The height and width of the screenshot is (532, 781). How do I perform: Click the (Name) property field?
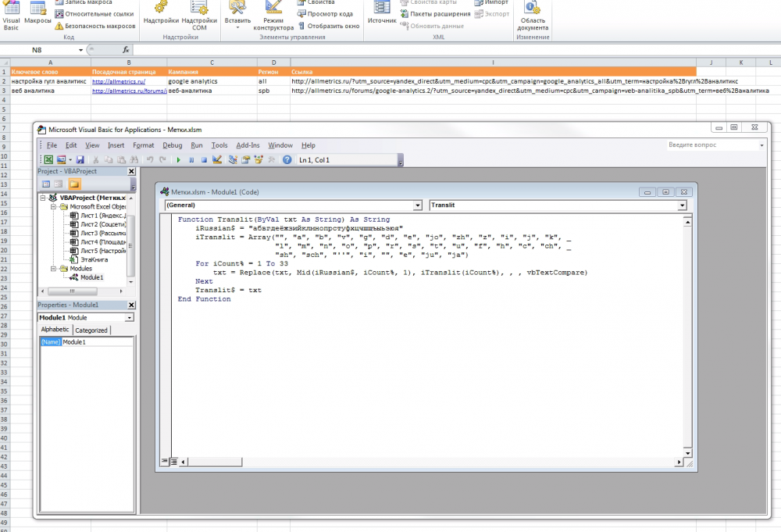point(51,342)
